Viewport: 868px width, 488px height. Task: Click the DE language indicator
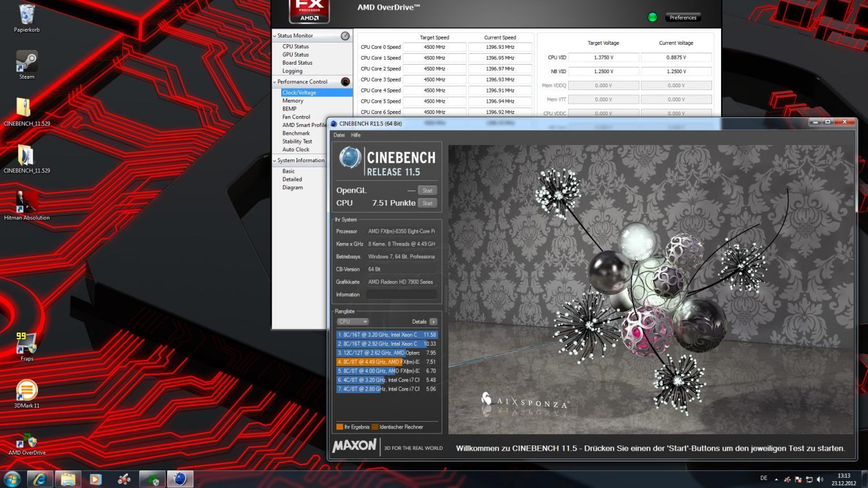coord(764,478)
